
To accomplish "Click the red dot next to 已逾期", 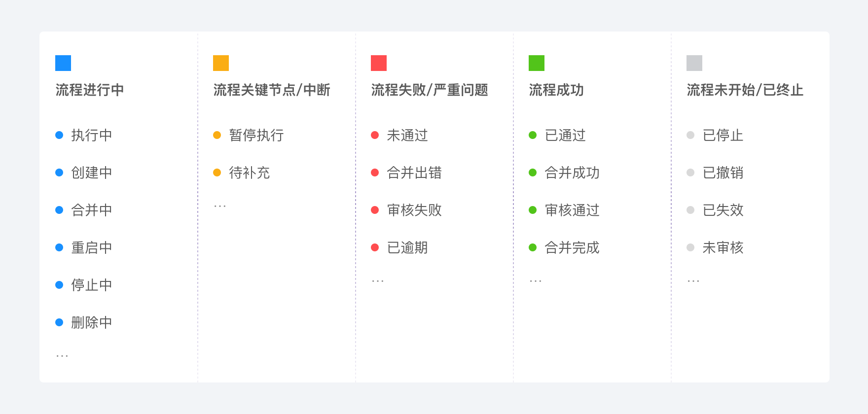I will point(375,247).
